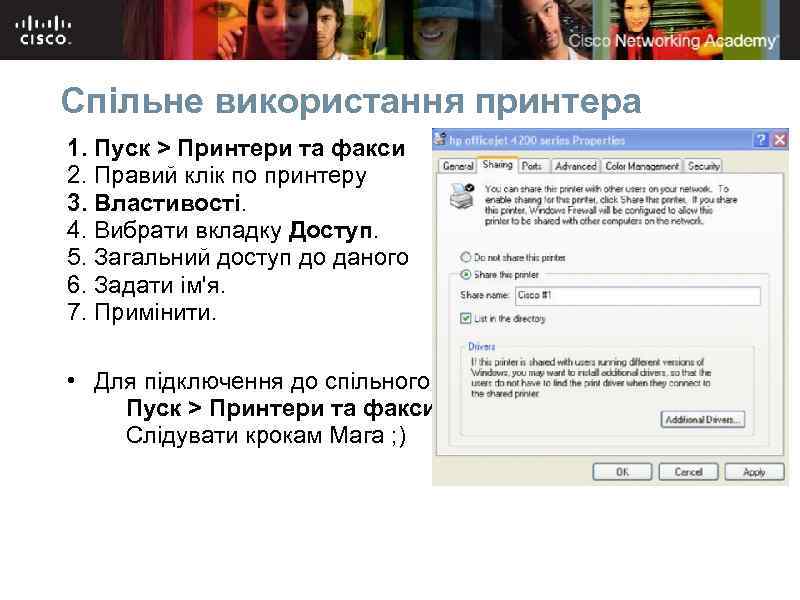
Task: Open the Ports tab
Action: click(x=533, y=166)
